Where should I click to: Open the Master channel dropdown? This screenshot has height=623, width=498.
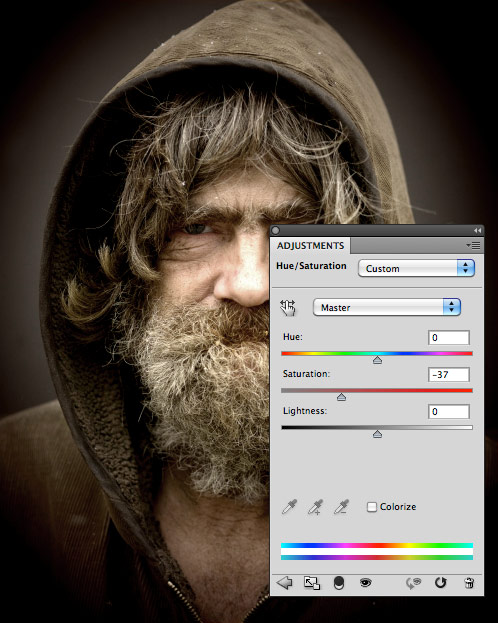pos(387,307)
